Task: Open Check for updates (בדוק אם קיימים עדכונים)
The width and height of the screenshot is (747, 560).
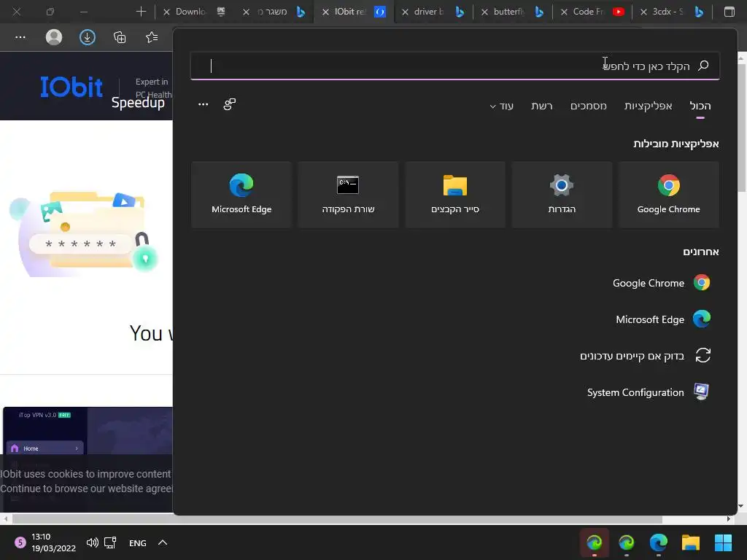Action: pyautogui.click(x=645, y=356)
